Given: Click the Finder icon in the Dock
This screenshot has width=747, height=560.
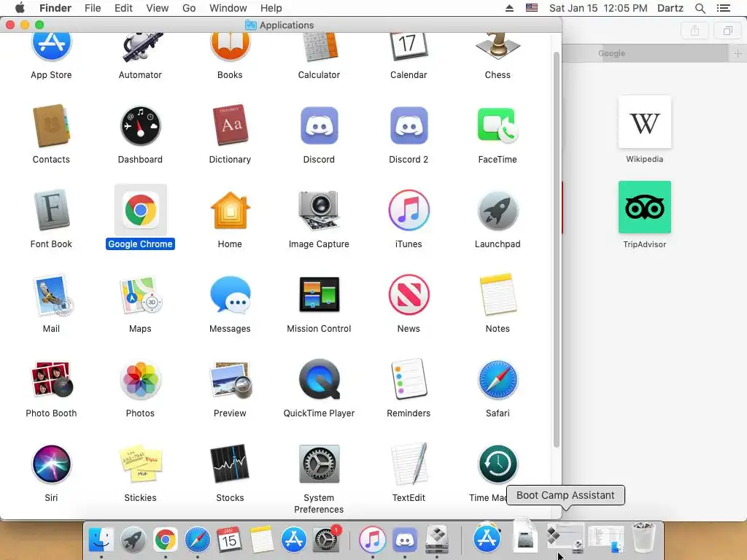Looking at the screenshot, I should click(101, 540).
